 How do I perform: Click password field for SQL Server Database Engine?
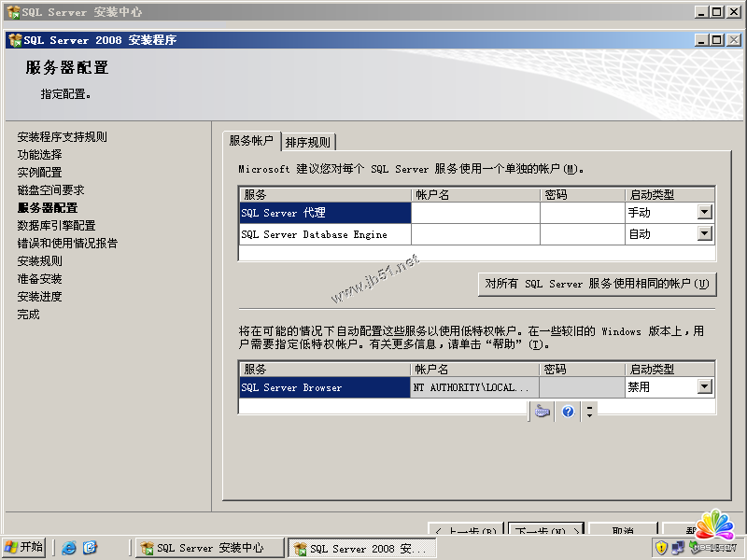tap(582, 234)
